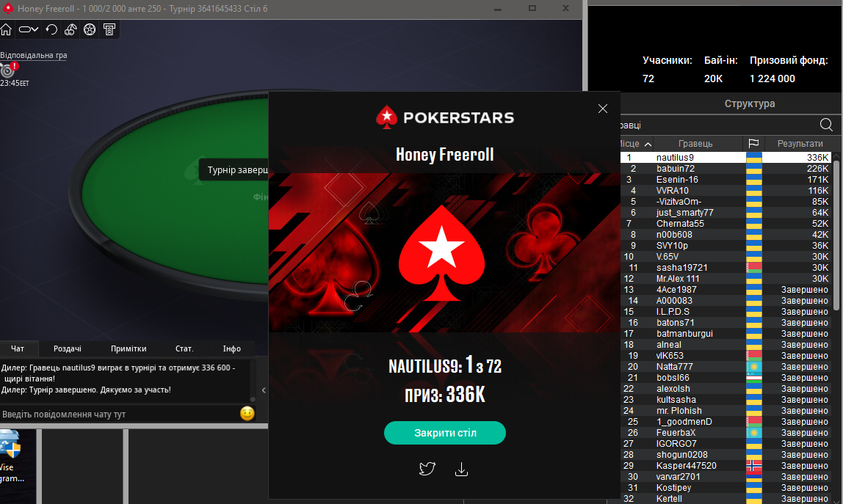
Task: Close the Honey Freeroll result popup
Action: 603,109
